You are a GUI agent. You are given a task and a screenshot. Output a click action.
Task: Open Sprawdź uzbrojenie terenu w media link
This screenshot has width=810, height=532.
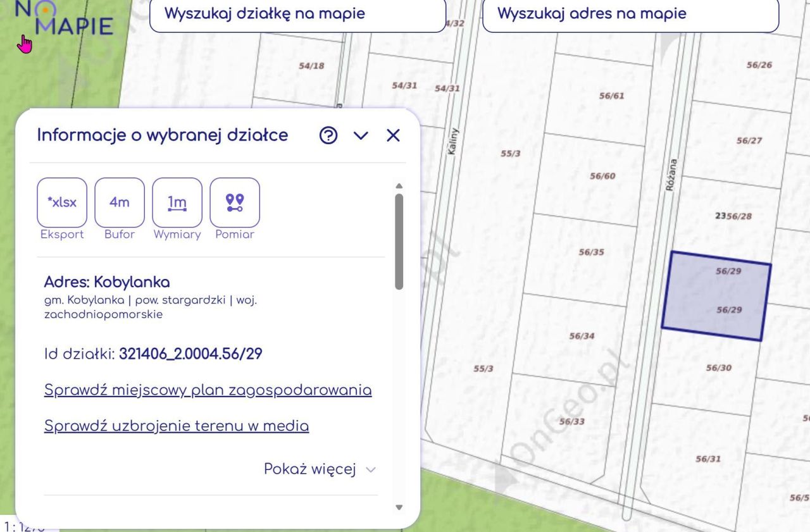click(x=177, y=426)
